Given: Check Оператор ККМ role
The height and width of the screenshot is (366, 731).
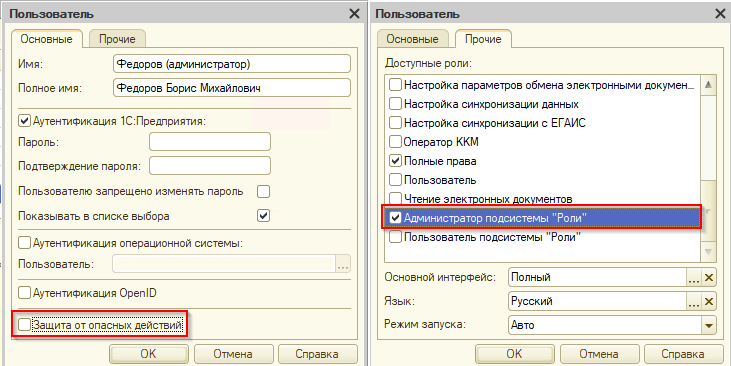Looking at the screenshot, I should [395, 142].
